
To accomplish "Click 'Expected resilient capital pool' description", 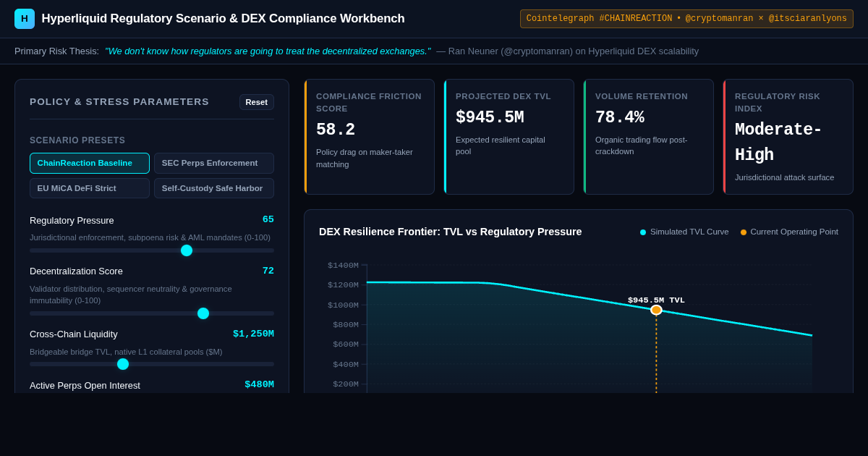I will click(501, 145).
